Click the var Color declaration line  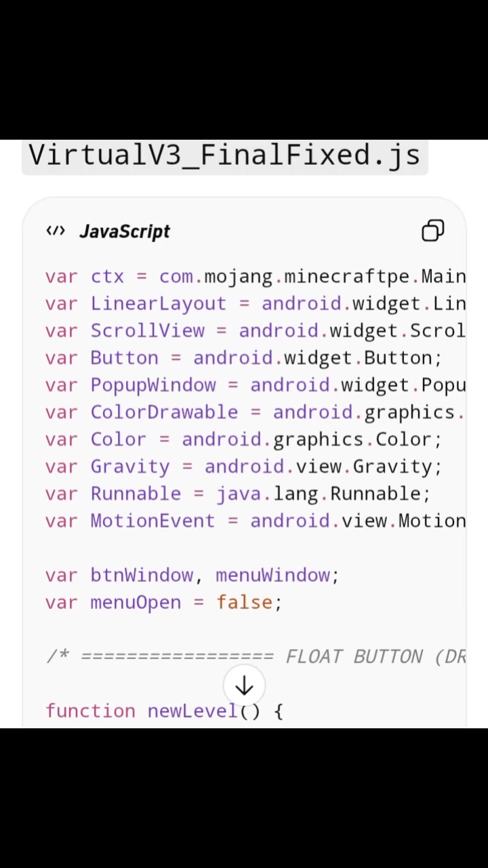pos(243,439)
